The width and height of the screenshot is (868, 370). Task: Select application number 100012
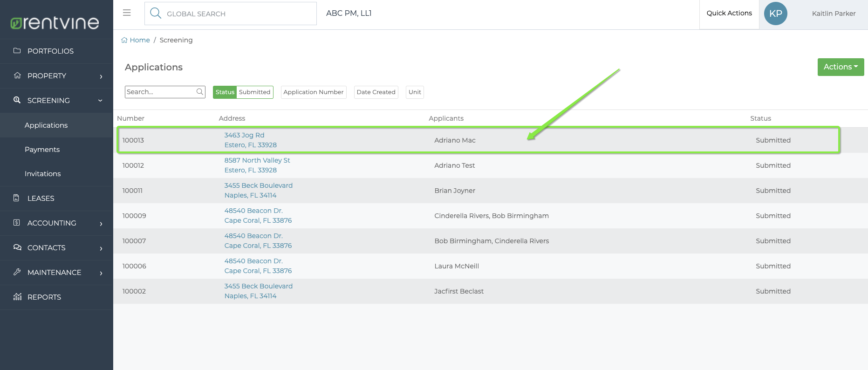[x=133, y=165]
